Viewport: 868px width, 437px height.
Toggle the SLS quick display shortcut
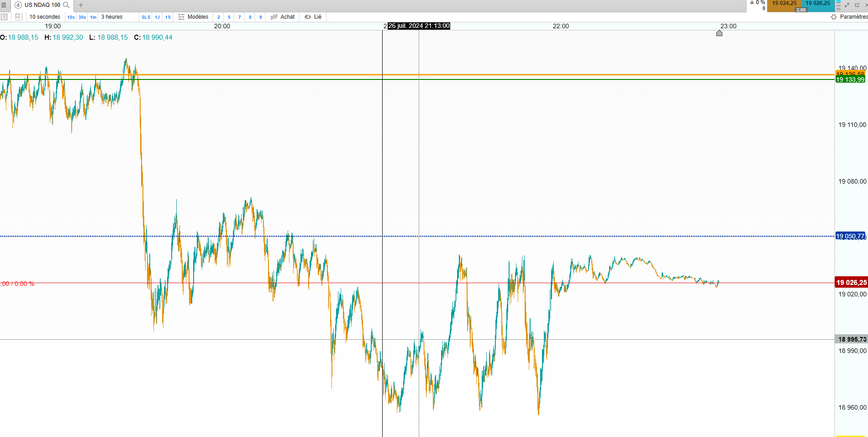146,17
